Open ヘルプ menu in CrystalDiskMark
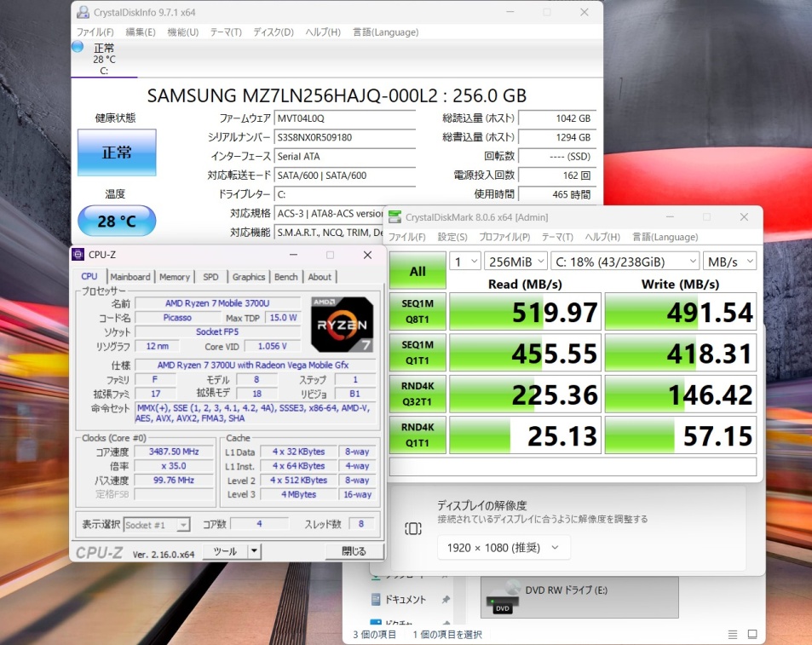 point(602,237)
